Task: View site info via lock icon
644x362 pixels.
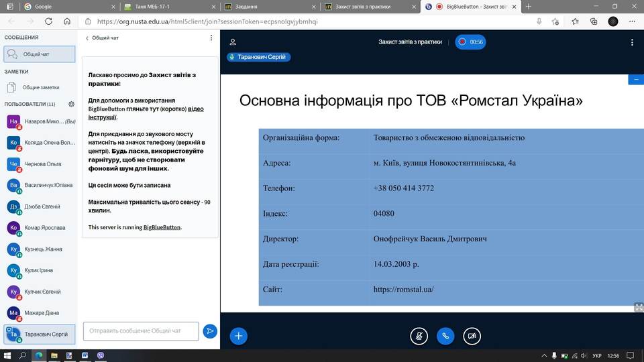Action: [x=87, y=21]
